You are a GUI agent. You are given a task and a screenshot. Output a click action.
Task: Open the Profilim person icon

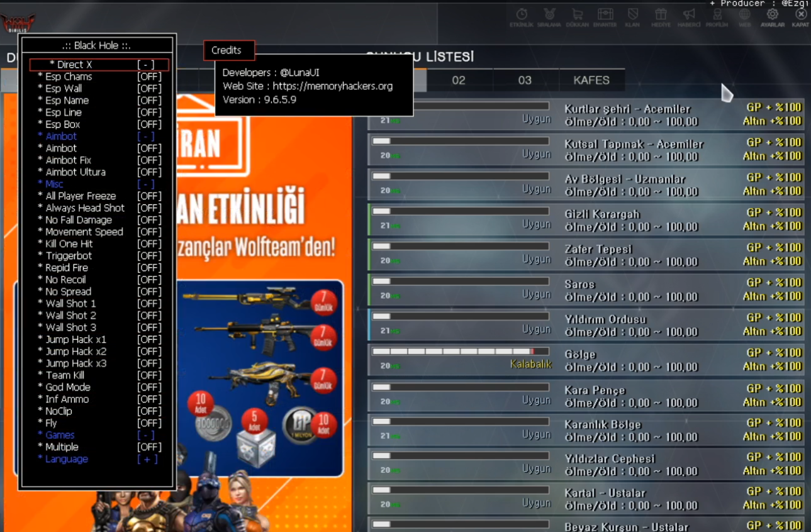[717, 16]
